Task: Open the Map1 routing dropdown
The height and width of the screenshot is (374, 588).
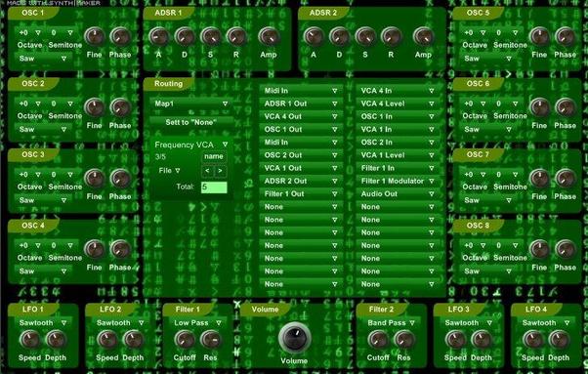Action: [190, 104]
